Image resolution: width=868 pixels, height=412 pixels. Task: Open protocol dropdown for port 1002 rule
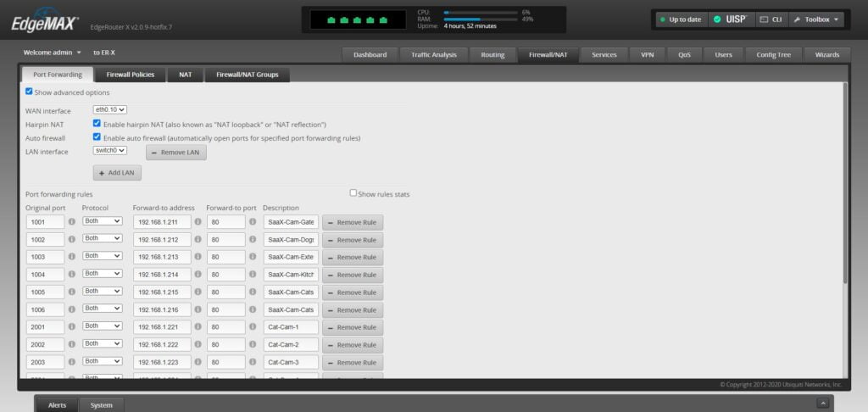103,238
